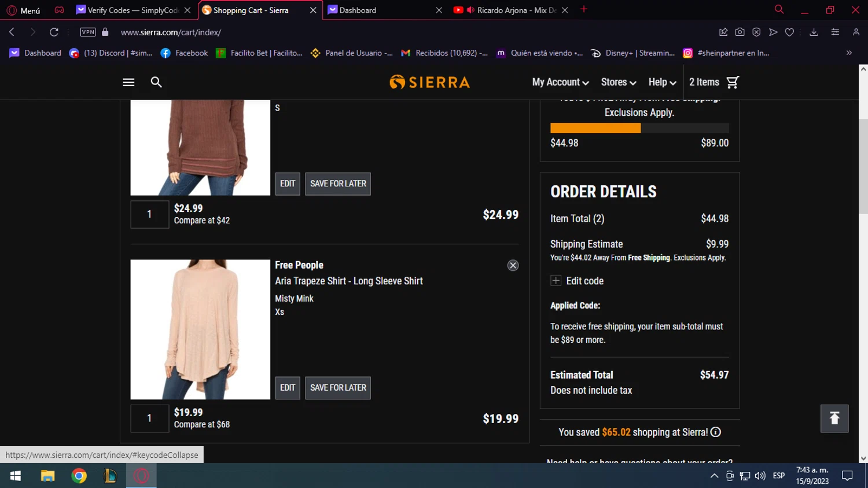Image resolution: width=868 pixels, height=488 pixels.
Task: Click free shipping progress bar
Action: (639, 128)
